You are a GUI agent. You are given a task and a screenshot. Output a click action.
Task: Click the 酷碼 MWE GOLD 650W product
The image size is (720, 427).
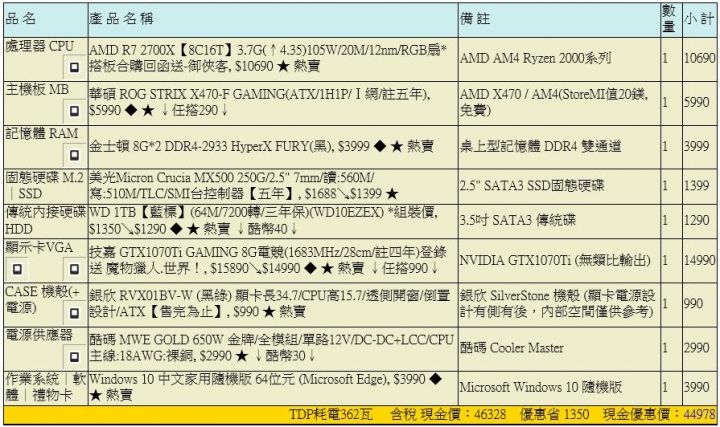tap(272, 348)
